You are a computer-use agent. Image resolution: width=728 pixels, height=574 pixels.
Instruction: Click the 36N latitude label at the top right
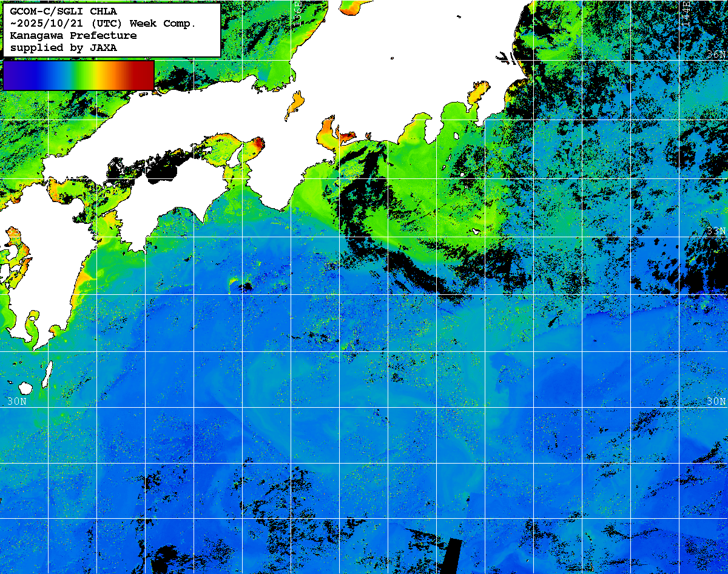pyautogui.click(x=716, y=55)
